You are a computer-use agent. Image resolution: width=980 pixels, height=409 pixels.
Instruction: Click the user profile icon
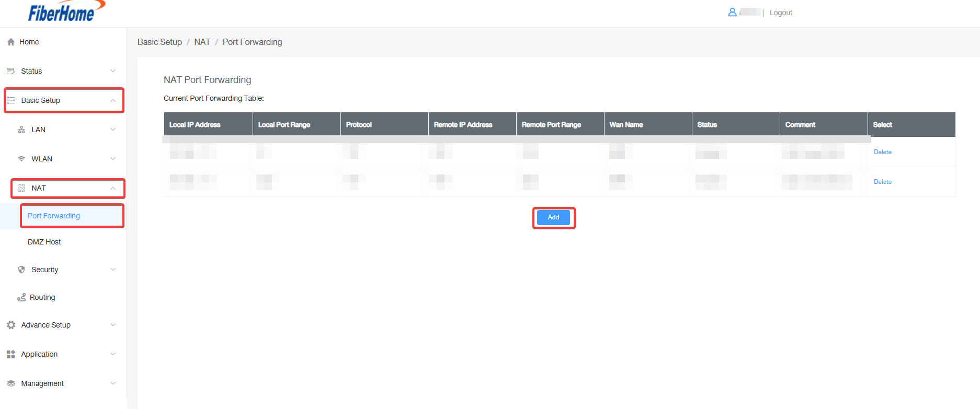[732, 12]
